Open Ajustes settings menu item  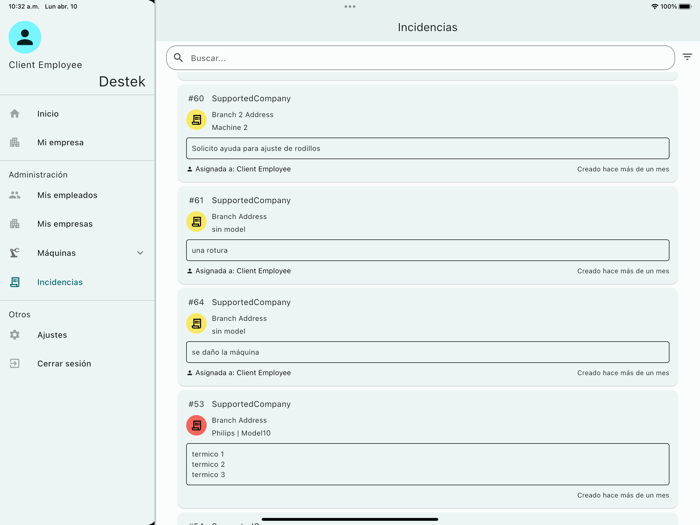[78, 335]
